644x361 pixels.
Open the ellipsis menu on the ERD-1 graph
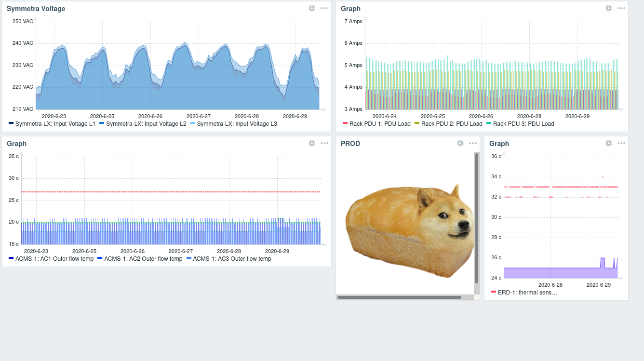(621, 143)
